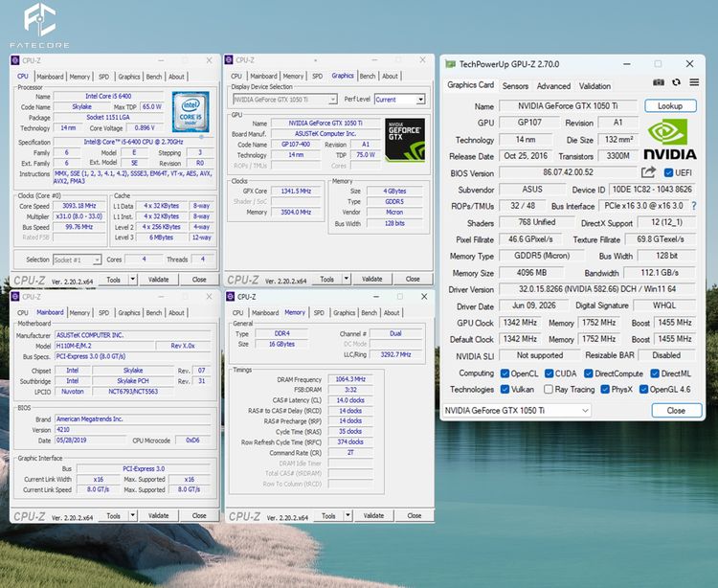Click the BIOS Version field 86.07.42.00.52
718x588 pixels.
(x=568, y=172)
